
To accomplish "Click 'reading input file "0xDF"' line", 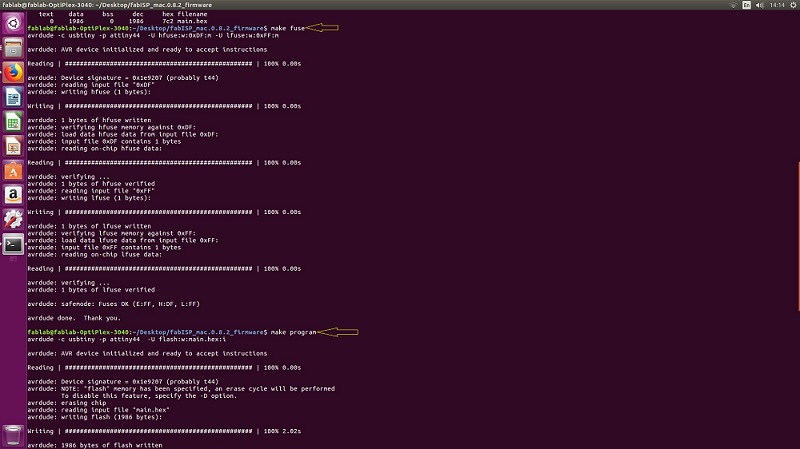I will pyautogui.click(x=91, y=85).
